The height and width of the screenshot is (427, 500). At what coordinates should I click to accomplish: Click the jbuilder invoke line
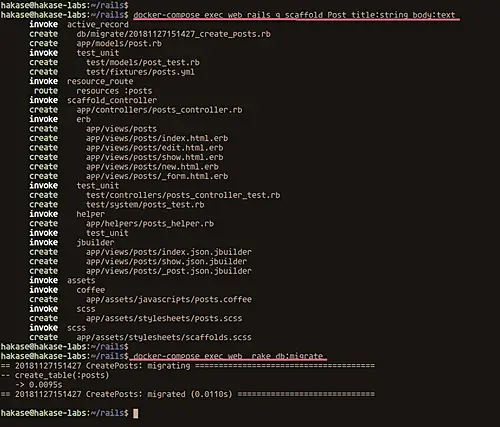[x=72, y=243]
